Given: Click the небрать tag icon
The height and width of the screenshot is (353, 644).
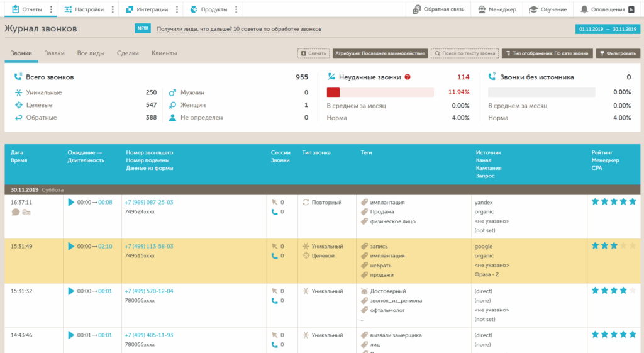Looking at the screenshot, I should [364, 266].
